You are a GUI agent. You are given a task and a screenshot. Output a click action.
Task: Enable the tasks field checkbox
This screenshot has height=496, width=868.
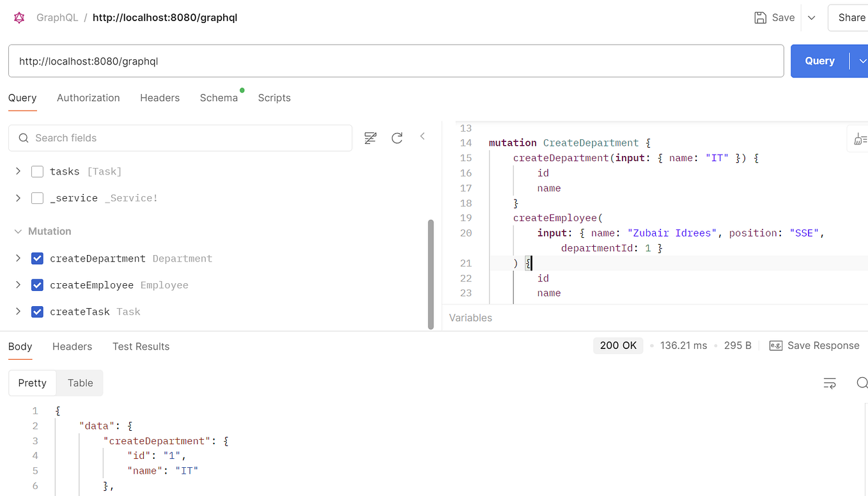pyautogui.click(x=37, y=171)
